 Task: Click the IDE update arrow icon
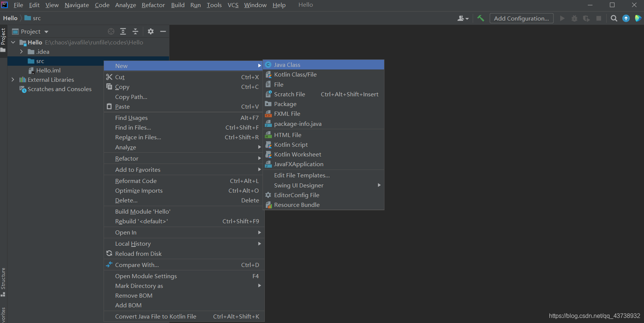(x=626, y=18)
